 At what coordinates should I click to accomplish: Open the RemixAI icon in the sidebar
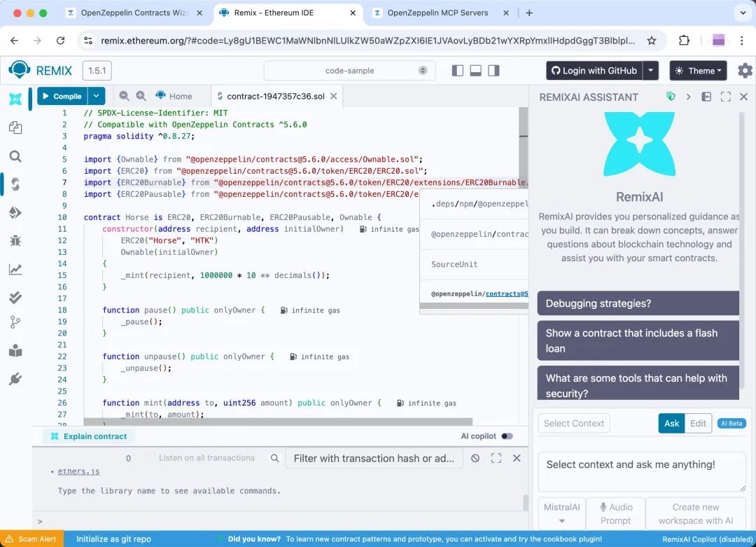click(x=15, y=99)
